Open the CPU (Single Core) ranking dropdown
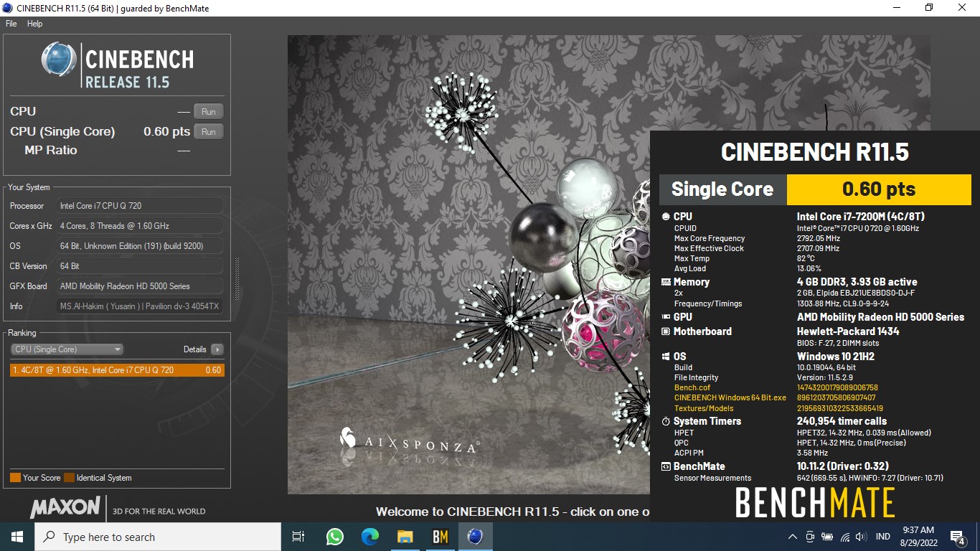 coord(67,349)
